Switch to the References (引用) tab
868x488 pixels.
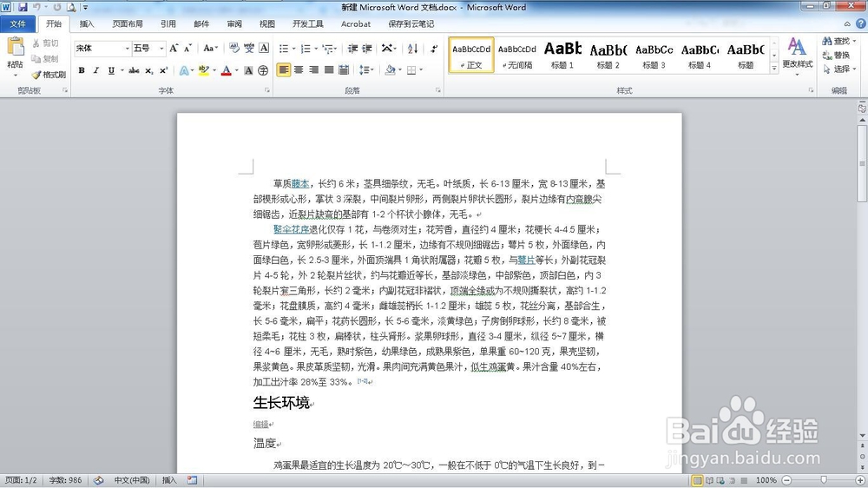[168, 23]
